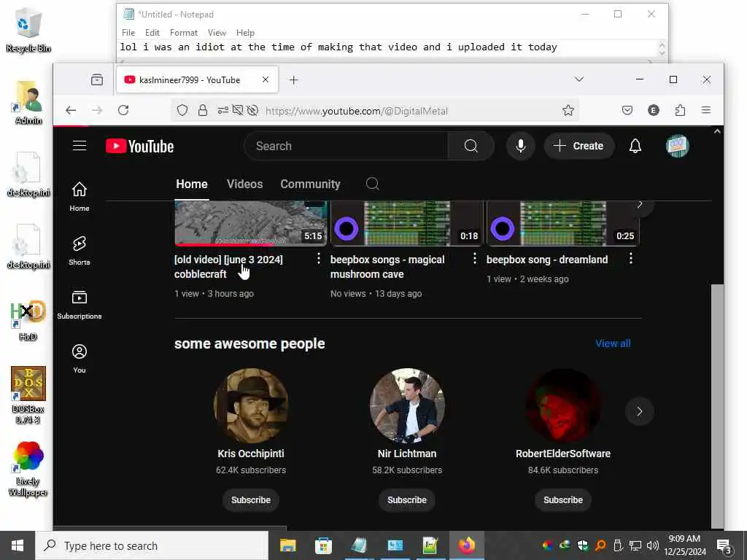Open Notepad Format menu
Image resolution: width=747 pixels, height=560 pixels.
[x=183, y=32]
